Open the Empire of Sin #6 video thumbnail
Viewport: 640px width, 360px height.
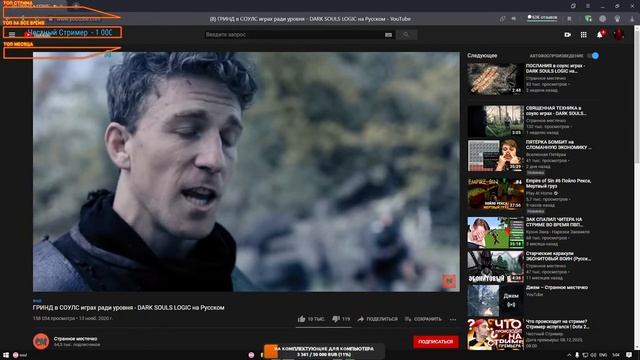point(496,194)
